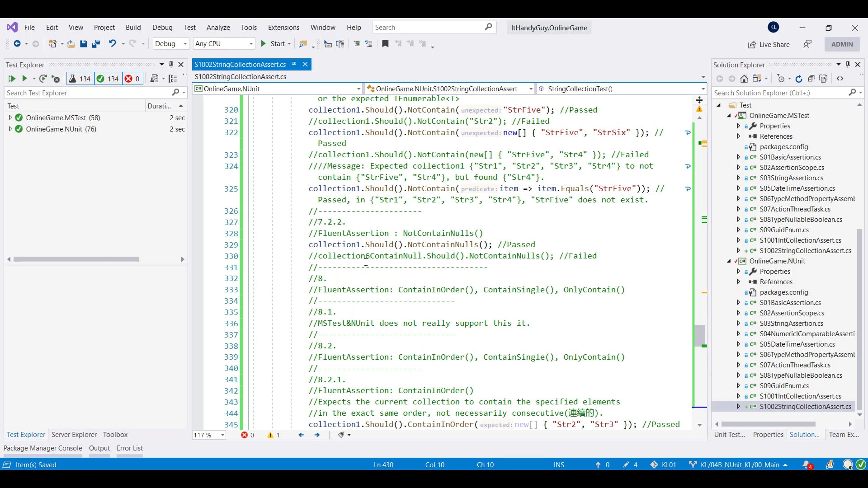
Task: Toggle a bookmark on the current line
Action: pos(385,44)
